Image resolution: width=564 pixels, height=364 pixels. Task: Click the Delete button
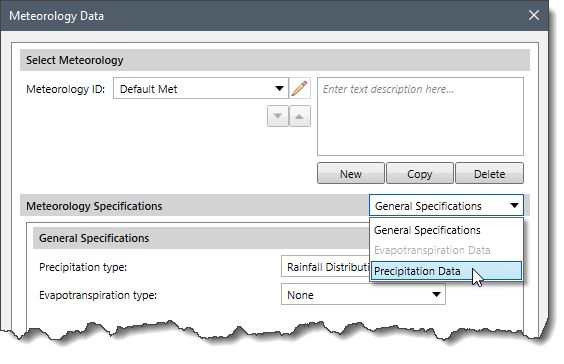pyautogui.click(x=489, y=174)
